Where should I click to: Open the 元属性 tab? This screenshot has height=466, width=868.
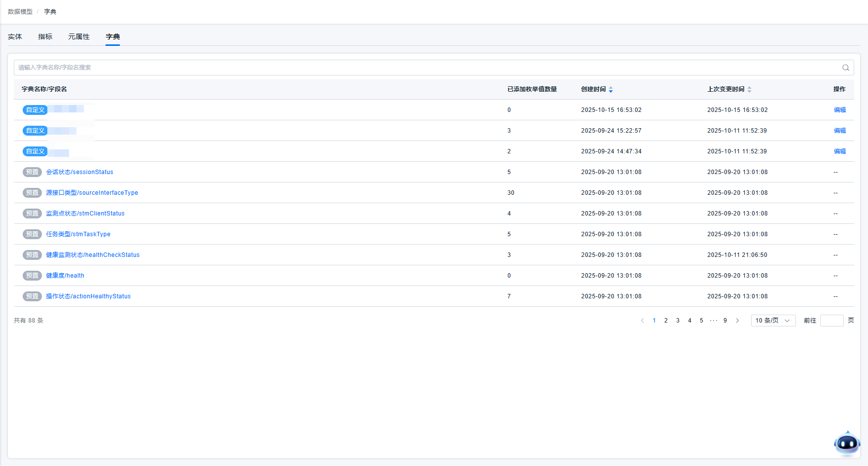[x=79, y=36]
